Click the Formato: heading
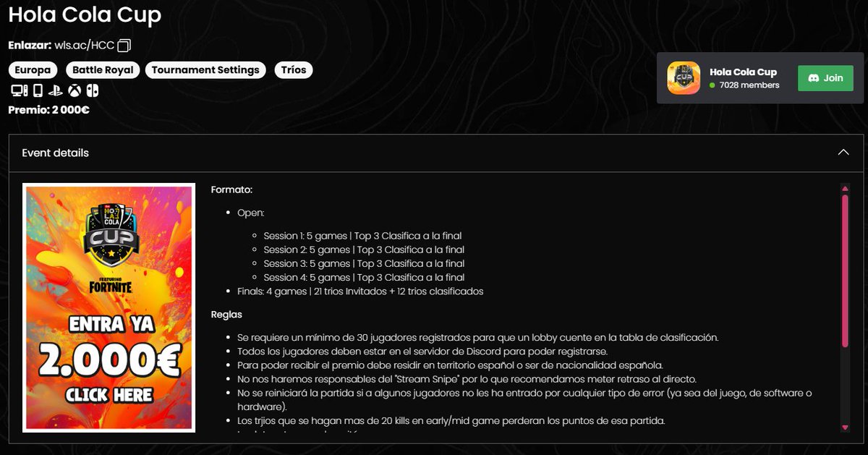This screenshot has width=868, height=455. click(231, 190)
